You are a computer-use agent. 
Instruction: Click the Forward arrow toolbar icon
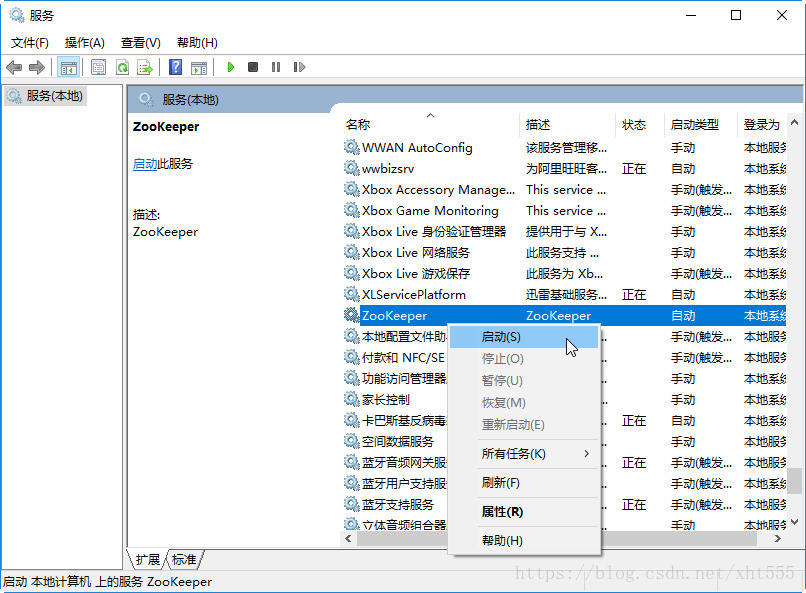(37, 67)
